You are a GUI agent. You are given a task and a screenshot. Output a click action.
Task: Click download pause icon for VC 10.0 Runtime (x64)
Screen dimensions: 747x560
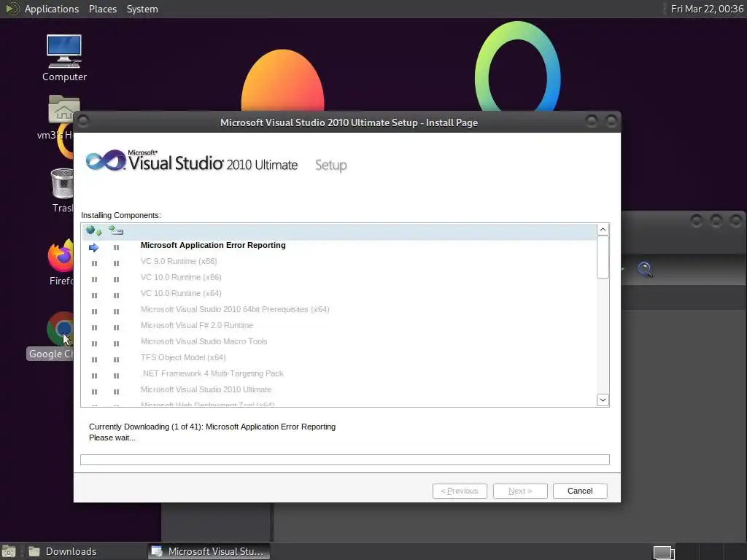coord(94,296)
